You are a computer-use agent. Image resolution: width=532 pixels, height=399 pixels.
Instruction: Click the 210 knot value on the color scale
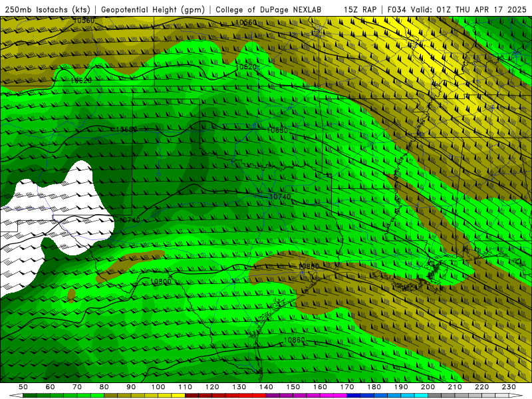coord(455,387)
